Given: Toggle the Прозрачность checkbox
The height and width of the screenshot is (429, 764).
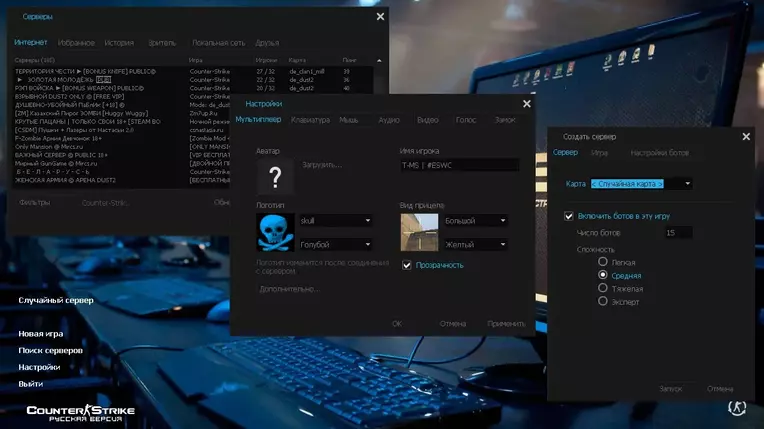Looking at the screenshot, I should (407, 265).
